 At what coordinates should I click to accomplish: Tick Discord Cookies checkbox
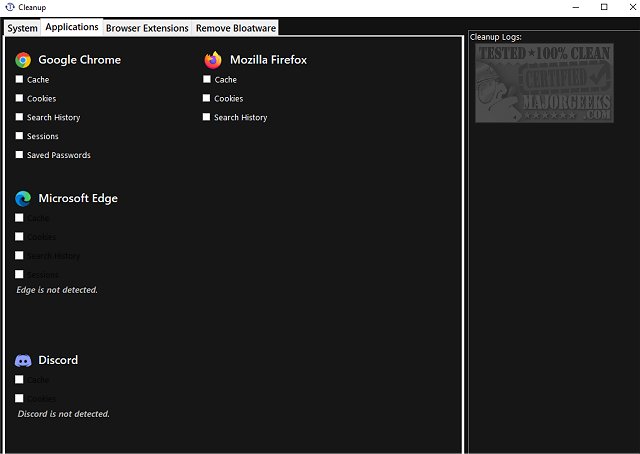pos(19,398)
